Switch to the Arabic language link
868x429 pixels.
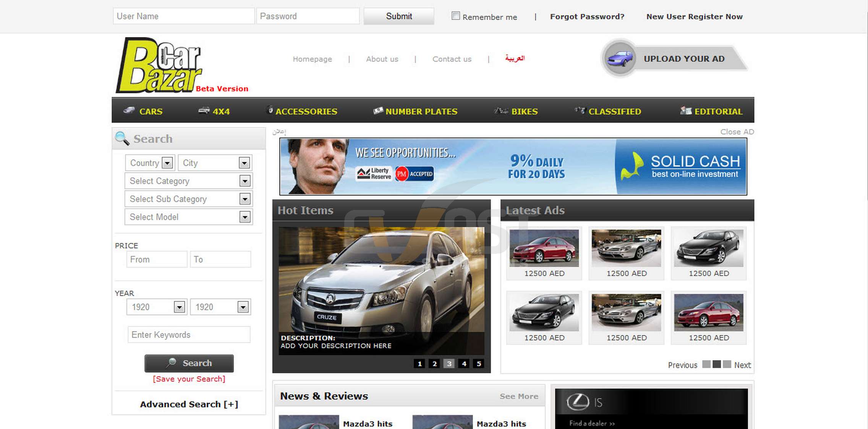coord(515,58)
